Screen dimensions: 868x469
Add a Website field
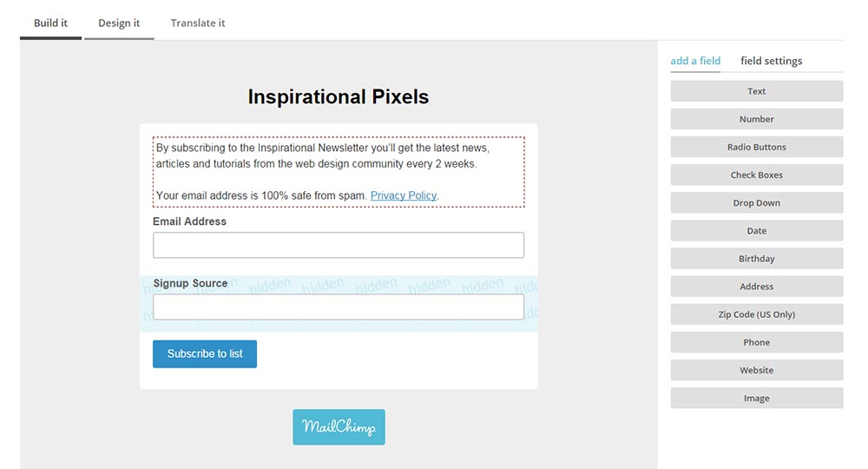pos(756,370)
